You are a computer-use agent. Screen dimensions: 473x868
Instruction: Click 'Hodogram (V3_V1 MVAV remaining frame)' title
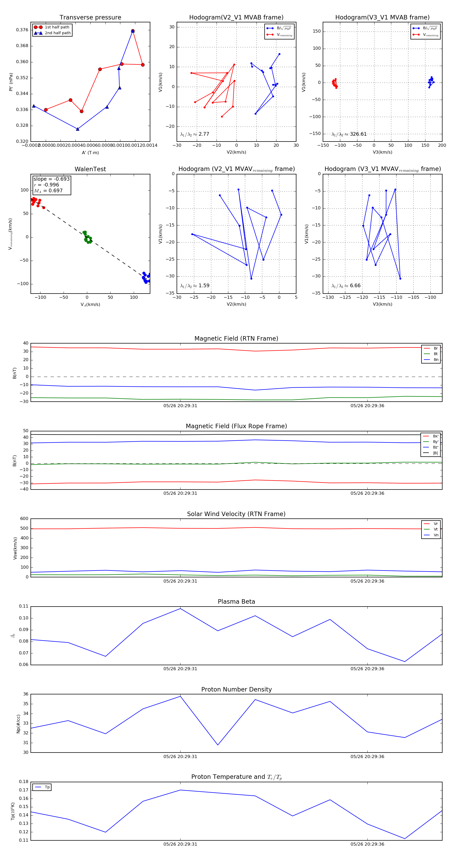pos(382,169)
